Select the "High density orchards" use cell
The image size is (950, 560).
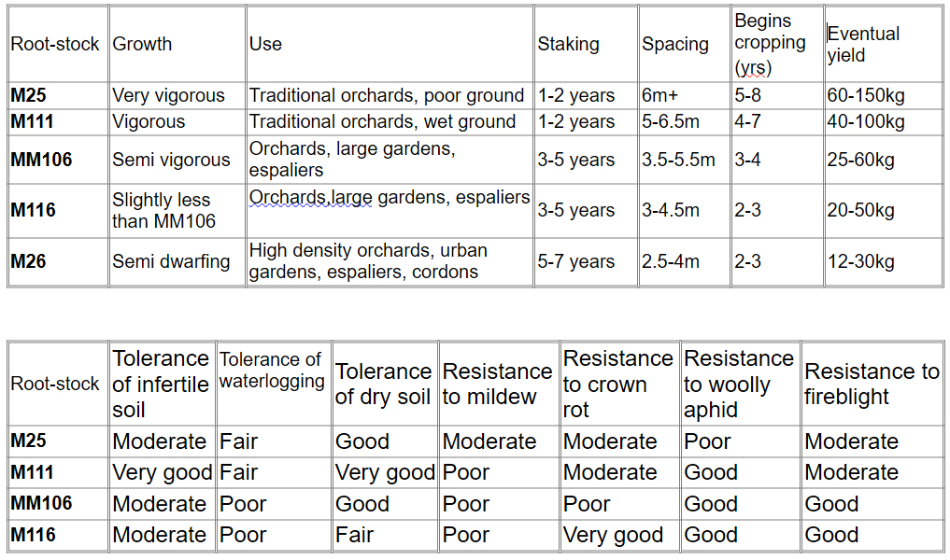point(368,261)
